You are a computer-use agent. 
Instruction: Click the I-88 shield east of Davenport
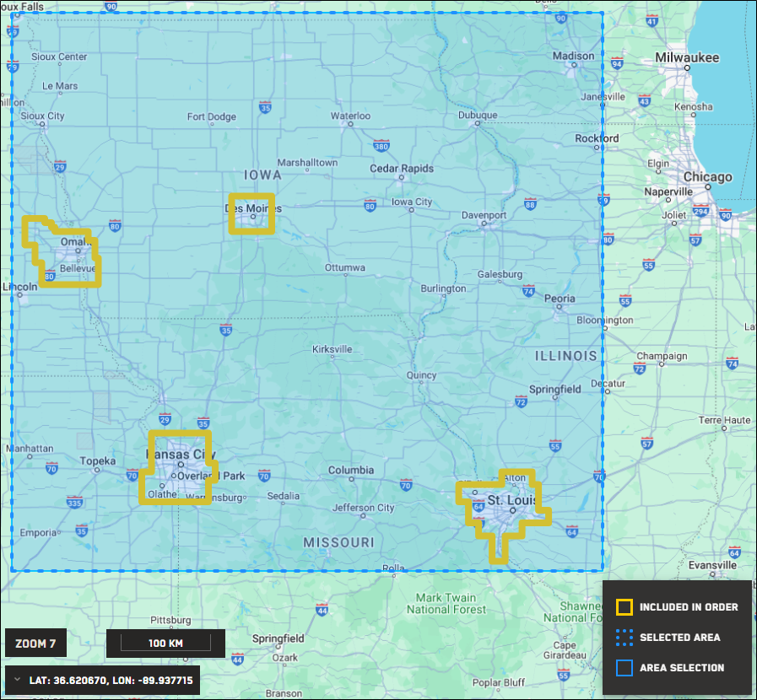click(x=530, y=203)
